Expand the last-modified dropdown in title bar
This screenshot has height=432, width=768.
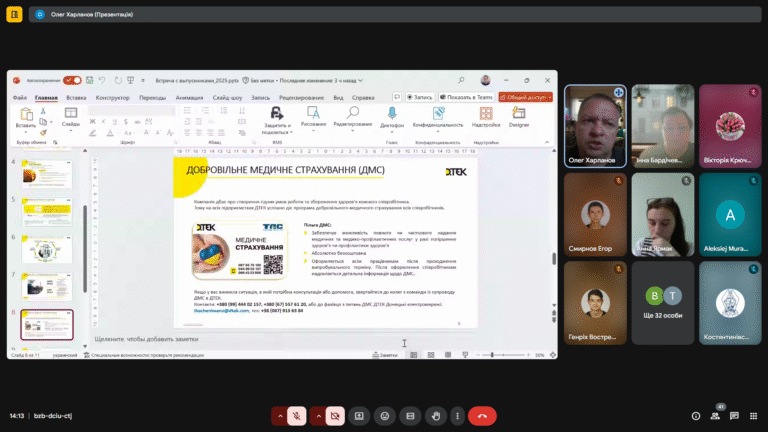pos(360,80)
